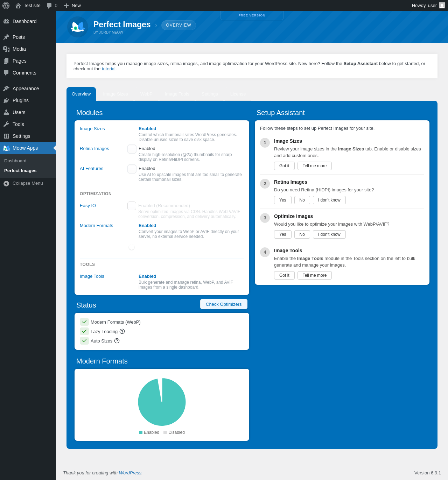448x480 pixels.
Task: Click the Check Optimizers button
Action: point(224,304)
